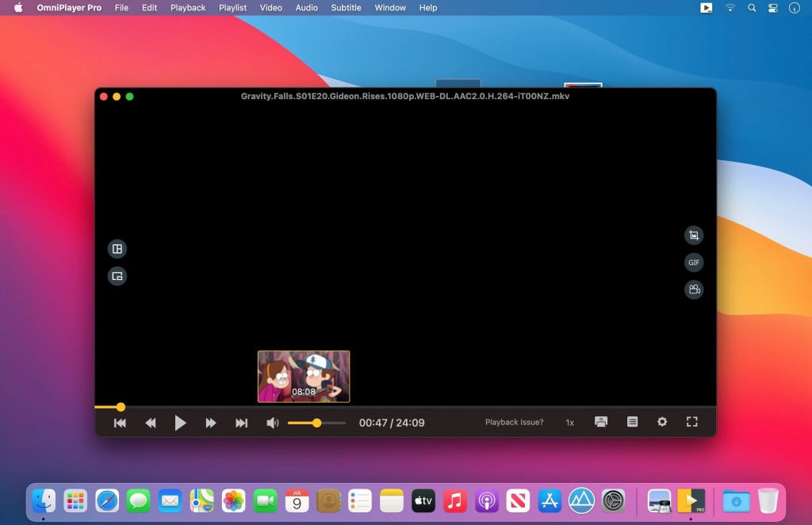812x525 pixels.
Task: Open the Audio menu in menu bar
Action: coord(306,8)
